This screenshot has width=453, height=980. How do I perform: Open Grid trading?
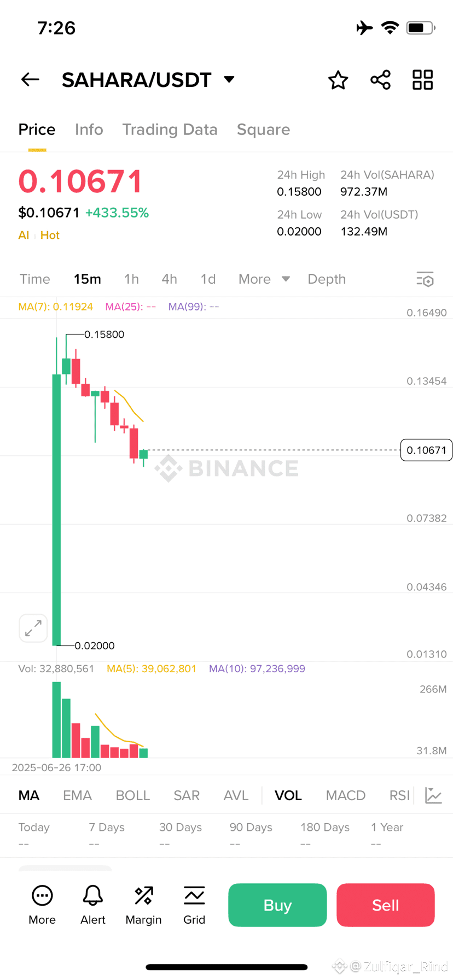(x=194, y=905)
